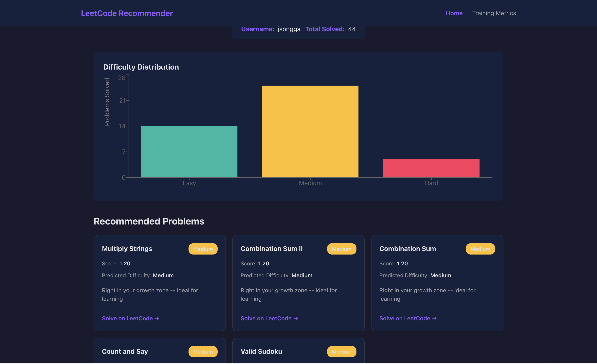
Task: Open the LeetCode Recommender home logo
Action: click(x=127, y=13)
